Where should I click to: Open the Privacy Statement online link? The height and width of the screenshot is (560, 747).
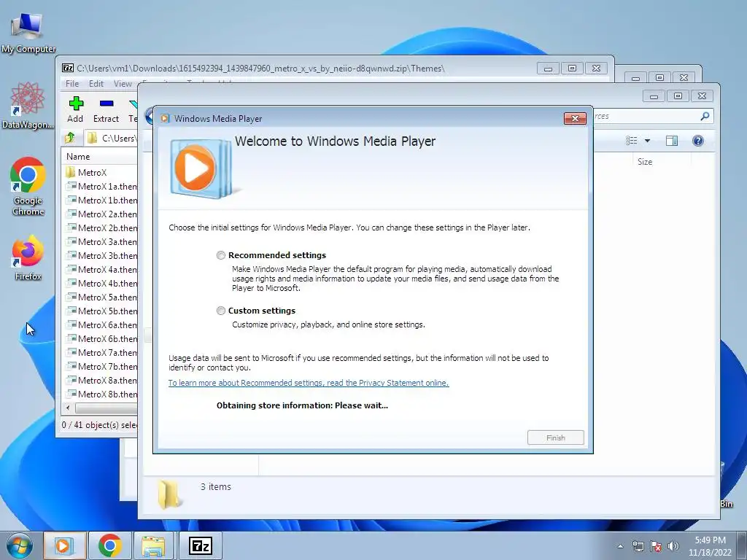(x=309, y=383)
